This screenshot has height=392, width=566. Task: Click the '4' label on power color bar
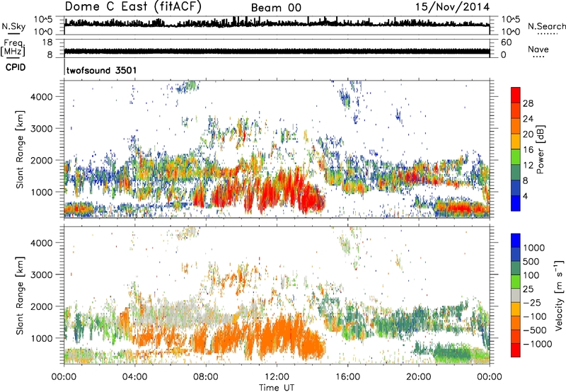point(526,197)
